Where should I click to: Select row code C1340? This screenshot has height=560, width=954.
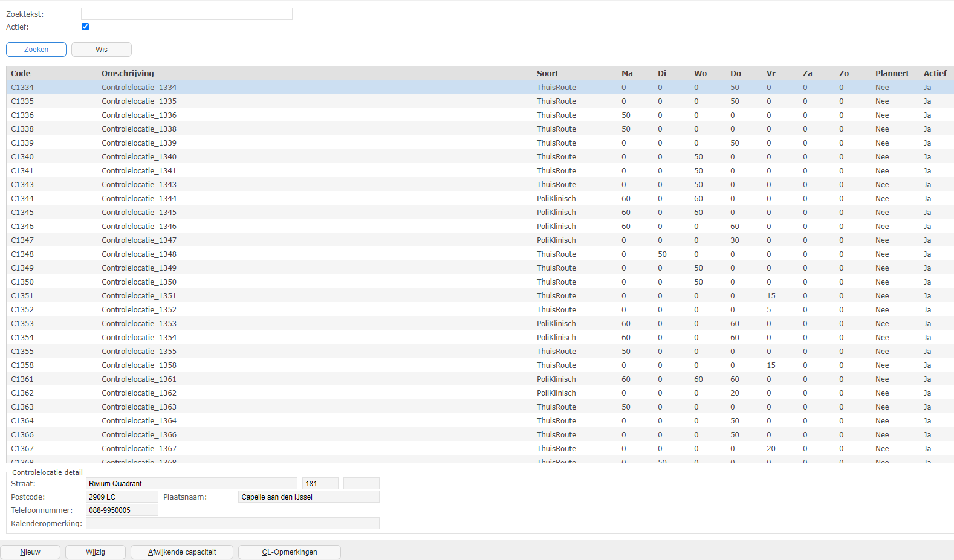pos(480,157)
